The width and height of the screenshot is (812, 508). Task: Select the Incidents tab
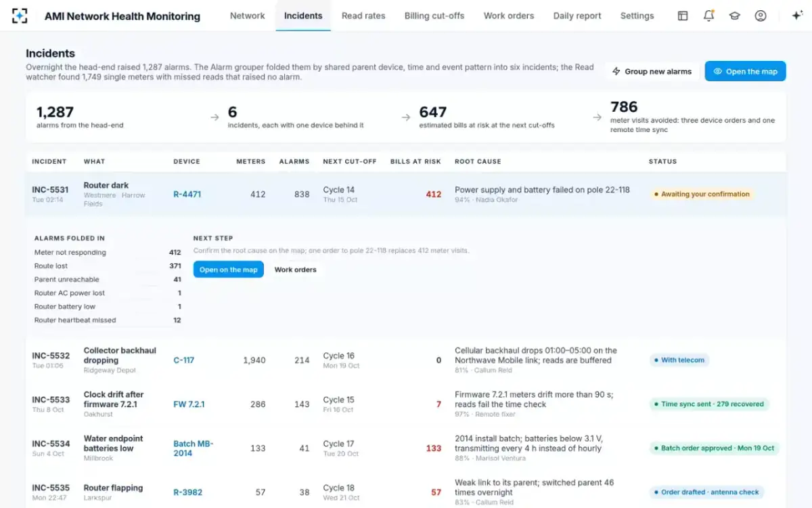tap(303, 16)
